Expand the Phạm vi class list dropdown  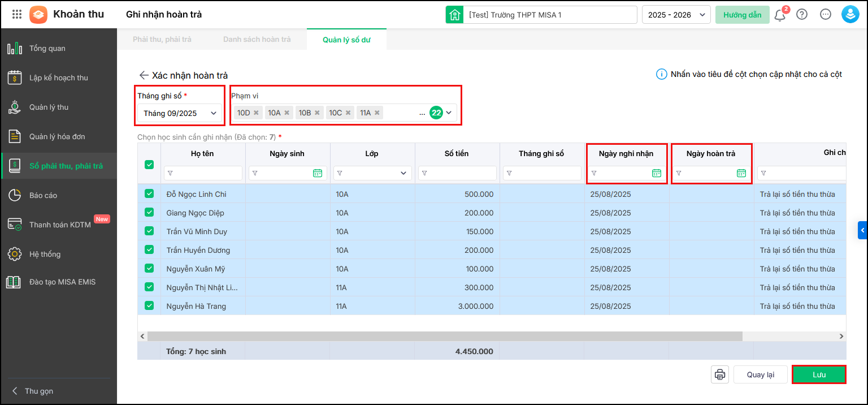point(449,113)
